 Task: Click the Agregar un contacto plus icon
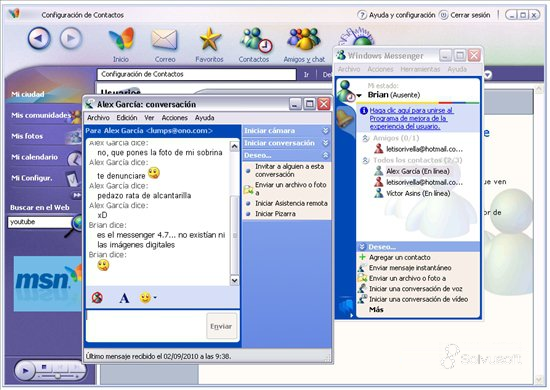pos(362,257)
